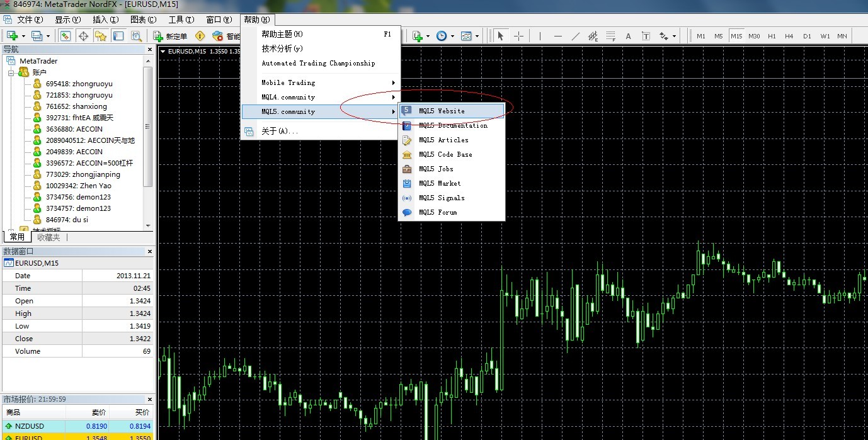The image size is (868, 440).
Task: Select the trendline drawing tool
Action: tap(575, 36)
